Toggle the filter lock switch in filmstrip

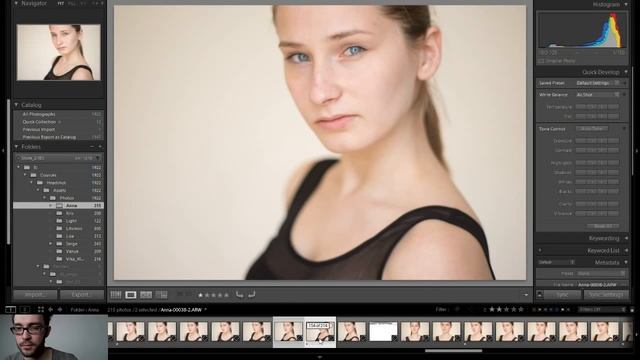[632, 310]
